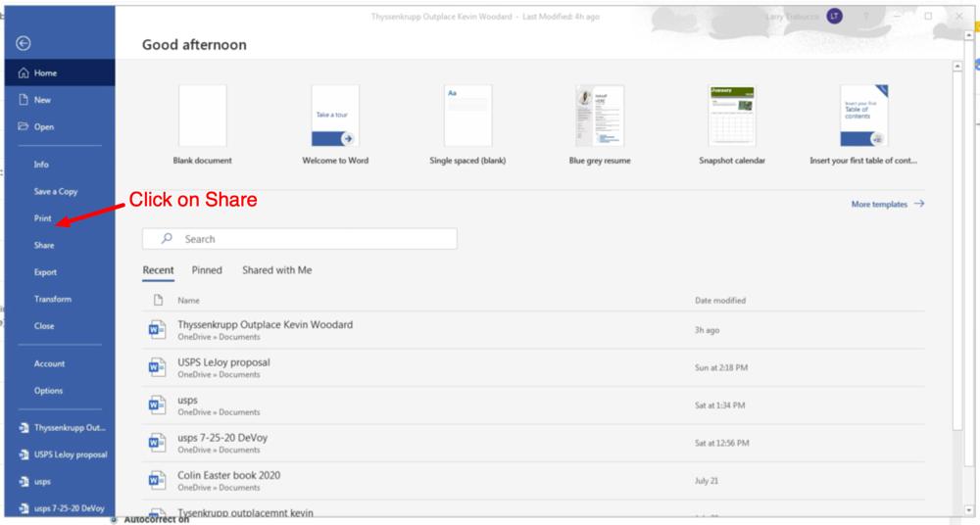Click the '3h ago' date for Thyssenkrupp row
Viewport: 980px width, 525px height.
pyautogui.click(x=707, y=330)
